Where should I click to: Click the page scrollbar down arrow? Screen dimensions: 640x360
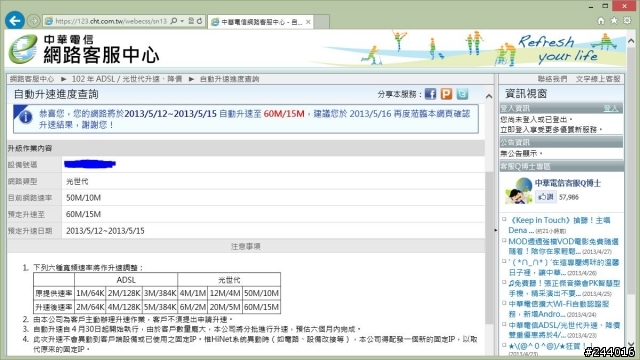tap(631, 344)
